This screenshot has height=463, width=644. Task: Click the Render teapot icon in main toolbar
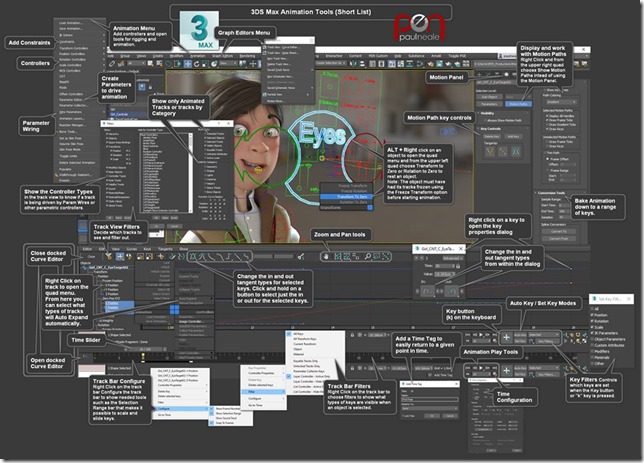pyautogui.click(x=448, y=64)
